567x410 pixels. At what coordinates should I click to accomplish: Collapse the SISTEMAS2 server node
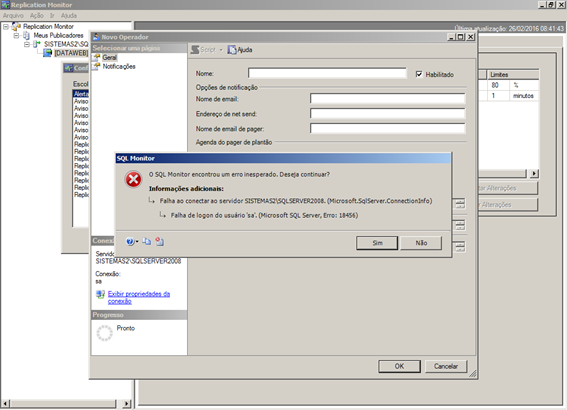coord(27,44)
